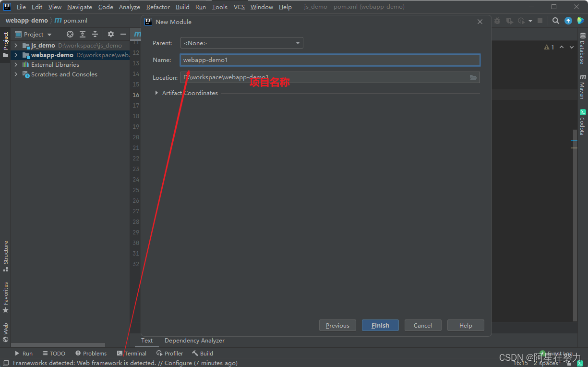Hide the Project tool window
The width and height of the screenshot is (588, 367).
click(123, 34)
